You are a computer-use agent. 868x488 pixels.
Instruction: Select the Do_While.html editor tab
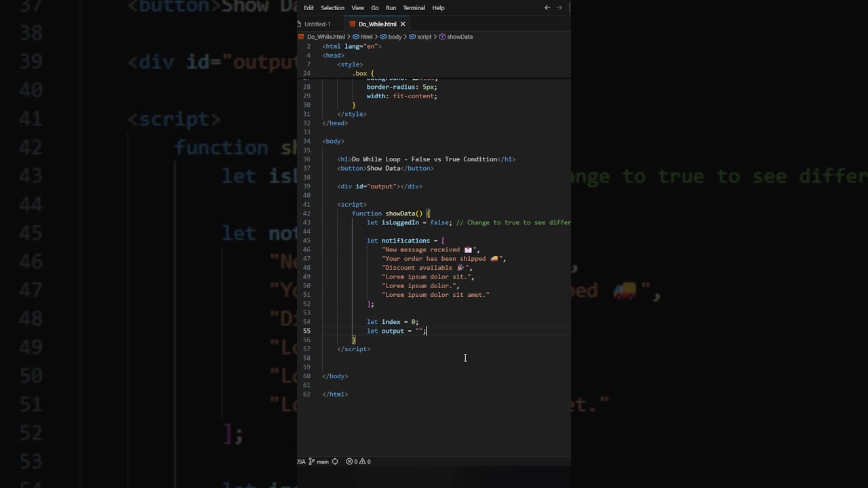coord(377,24)
